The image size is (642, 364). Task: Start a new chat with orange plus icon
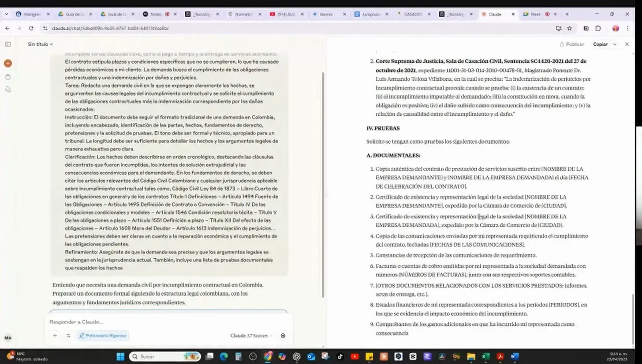7,63
